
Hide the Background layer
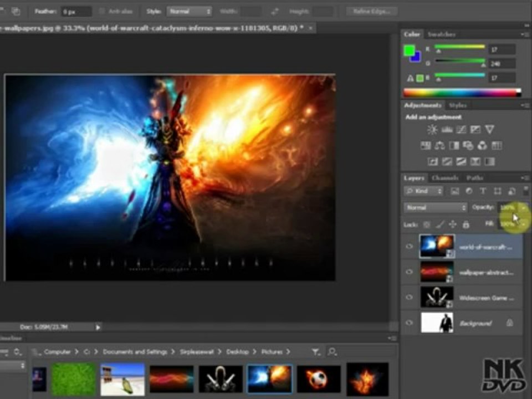pyautogui.click(x=410, y=323)
